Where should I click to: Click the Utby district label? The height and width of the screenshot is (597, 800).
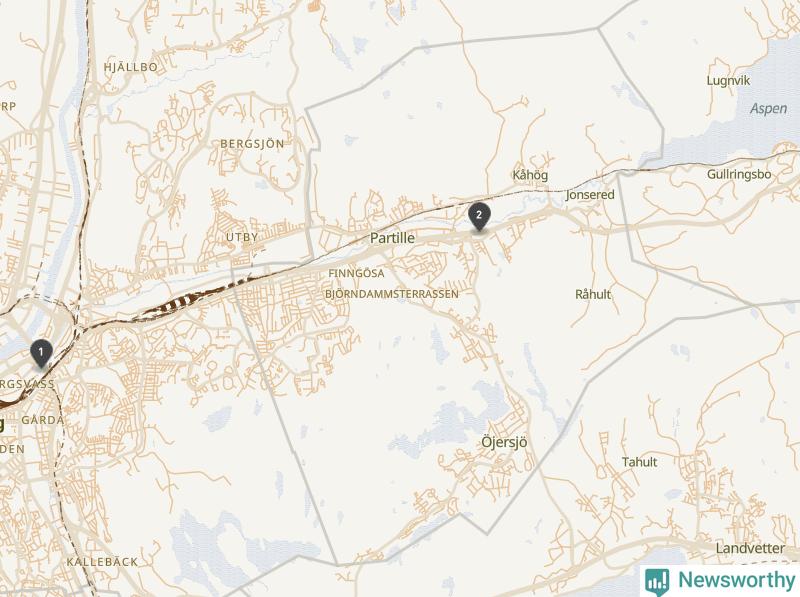242,237
